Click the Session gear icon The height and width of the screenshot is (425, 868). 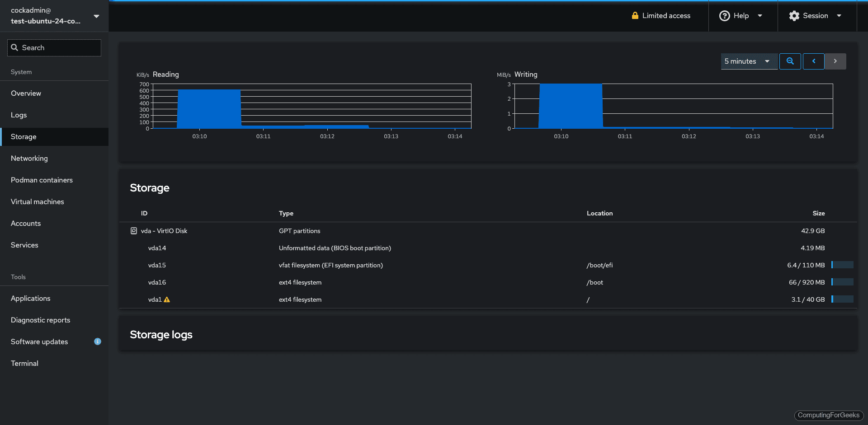point(794,15)
